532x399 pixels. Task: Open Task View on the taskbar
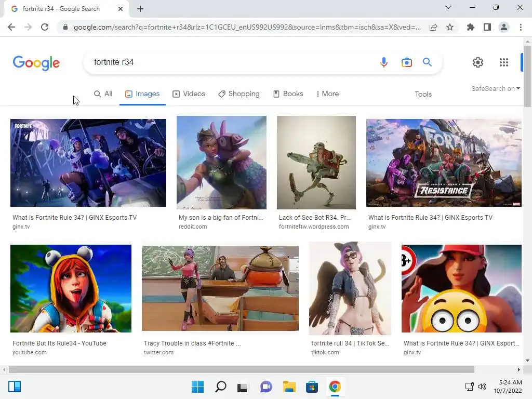(x=243, y=387)
